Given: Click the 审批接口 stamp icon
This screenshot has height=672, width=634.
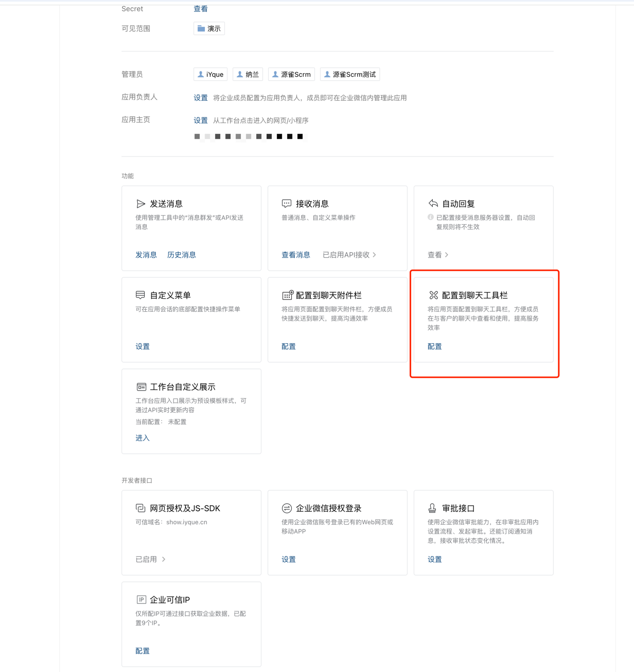Looking at the screenshot, I should click(432, 508).
